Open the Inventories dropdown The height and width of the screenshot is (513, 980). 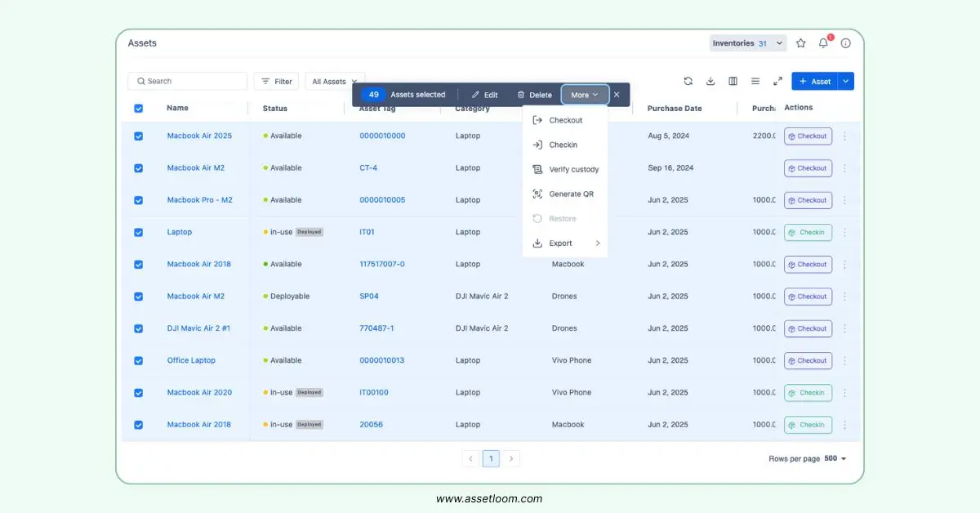[x=747, y=43]
